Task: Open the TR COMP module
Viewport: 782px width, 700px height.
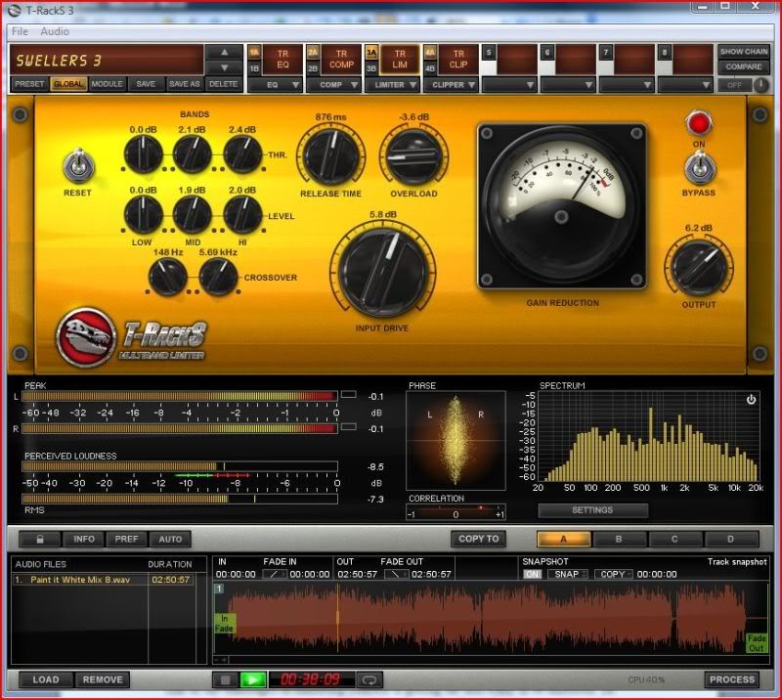Action: [341, 60]
